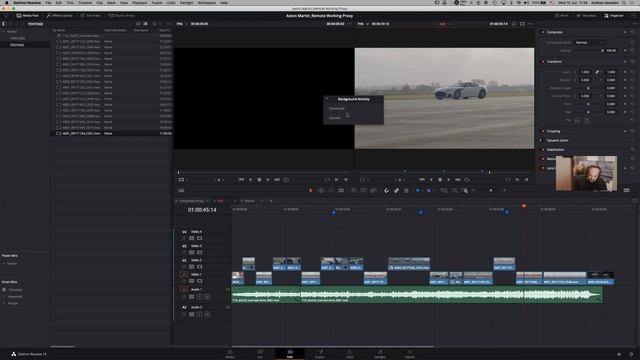Screen dimensions: 640x360
Task: Expand the Master bin in the tree
Action: [x=4, y=31]
